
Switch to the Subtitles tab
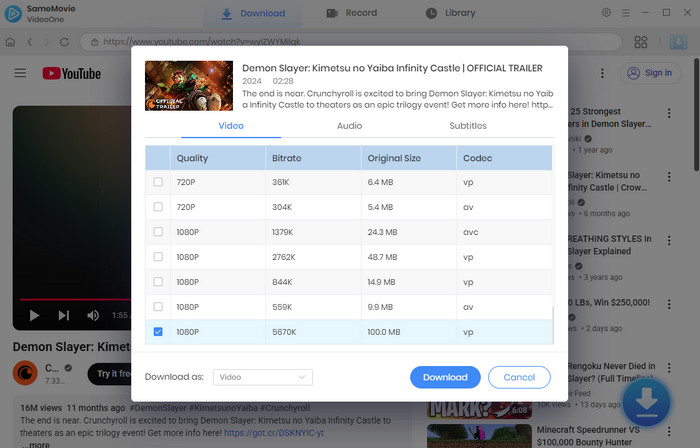[x=467, y=126]
